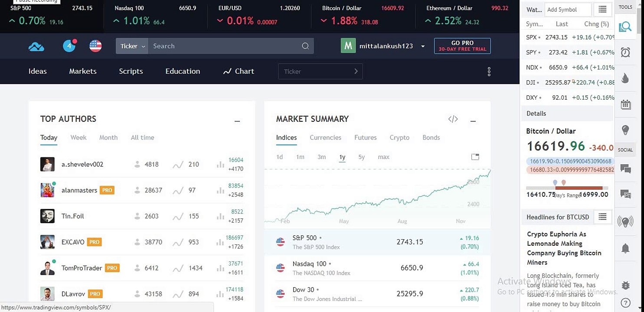Open the three-dot more menu in navigation
The height and width of the screenshot is (312, 644).
(489, 71)
